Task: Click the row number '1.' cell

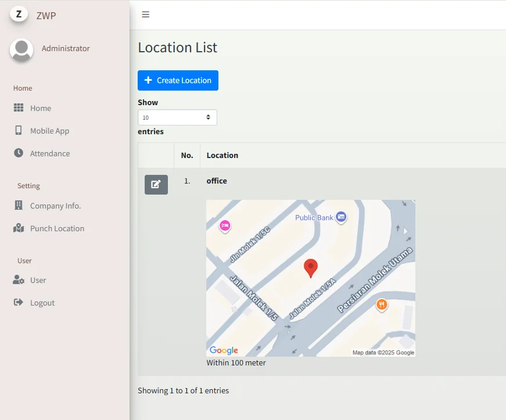Action: pyautogui.click(x=187, y=181)
